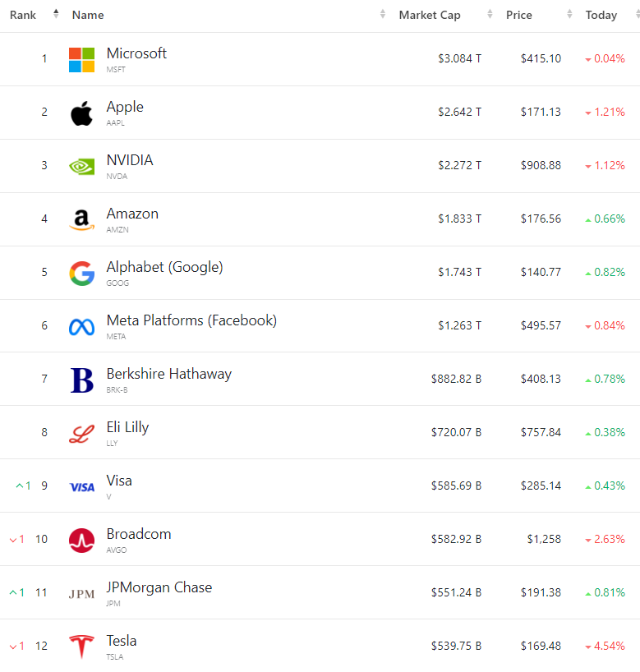Click the Apple logo icon
This screenshot has width=640, height=672.
tap(81, 113)
